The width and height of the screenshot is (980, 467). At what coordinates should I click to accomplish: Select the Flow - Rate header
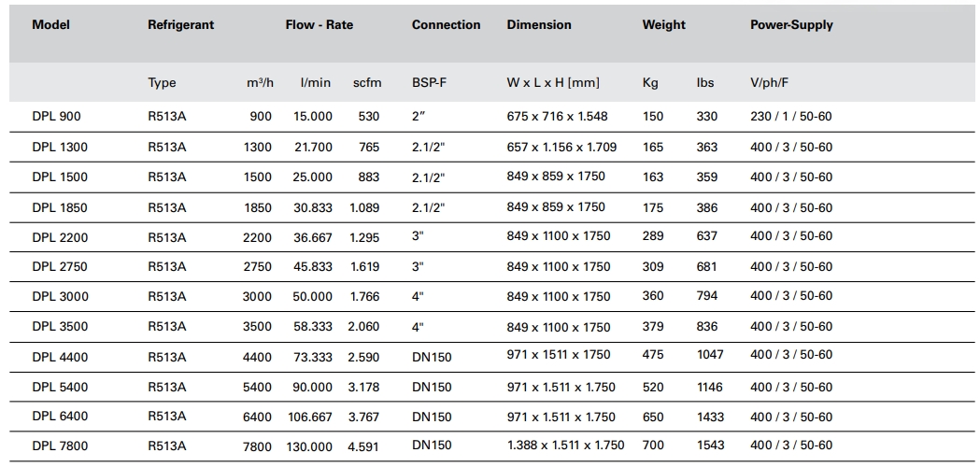tap(320, 25)
